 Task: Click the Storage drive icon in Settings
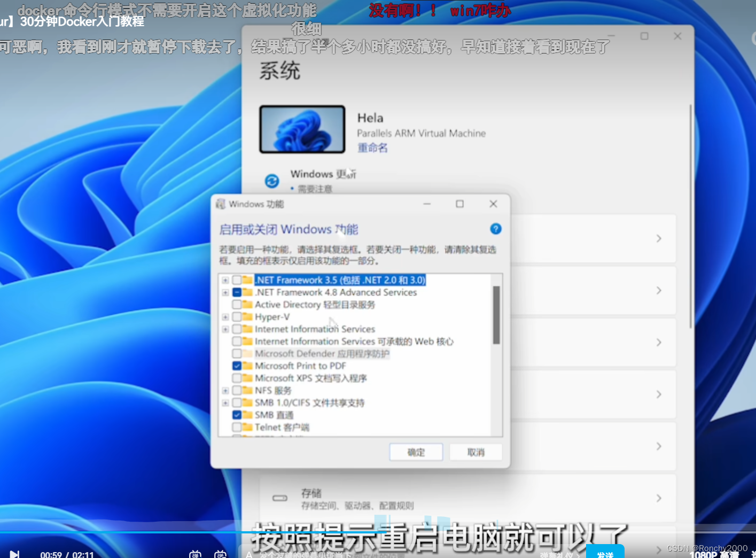pos(280,498)
